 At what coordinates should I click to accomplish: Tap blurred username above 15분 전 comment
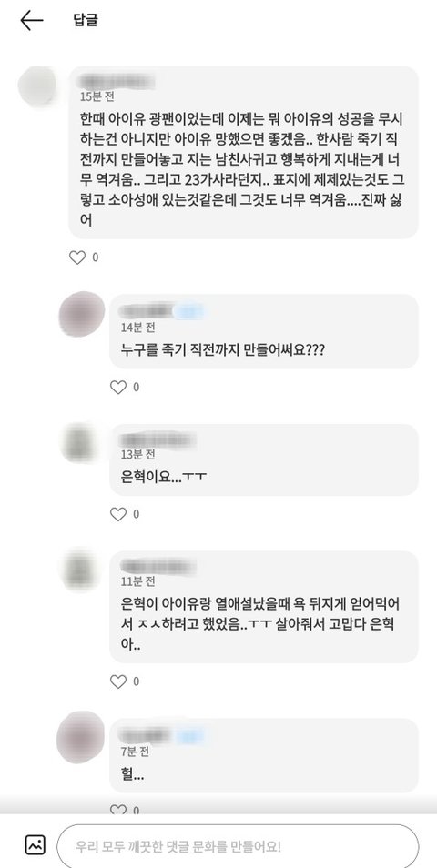click(117, 80)
